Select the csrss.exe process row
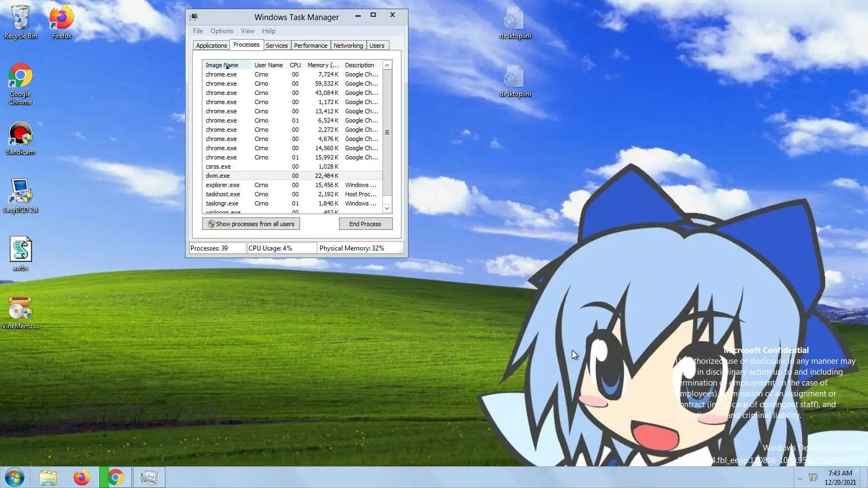The width and height of the screenshot is (868, 488). [292, 167]
